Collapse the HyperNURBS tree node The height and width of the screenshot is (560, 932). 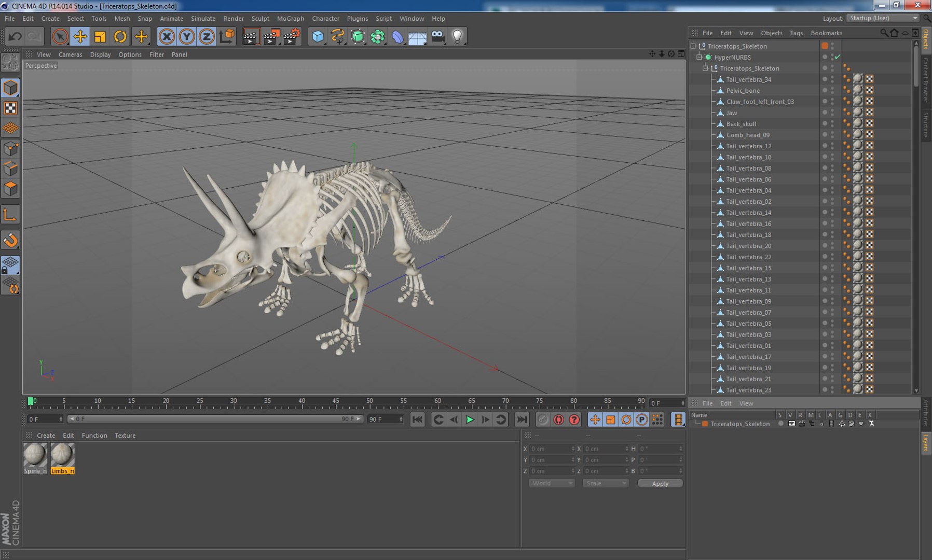[700, 57]
